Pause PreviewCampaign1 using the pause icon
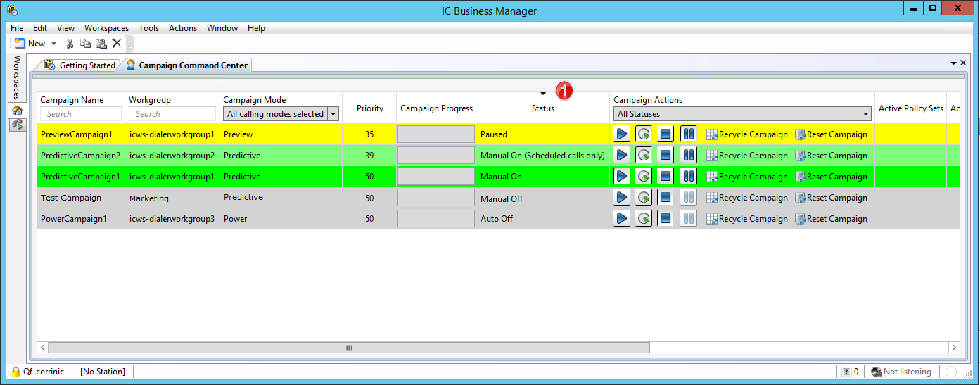The height and width of the screenshot is (385, 980). [x=688, y=134]
